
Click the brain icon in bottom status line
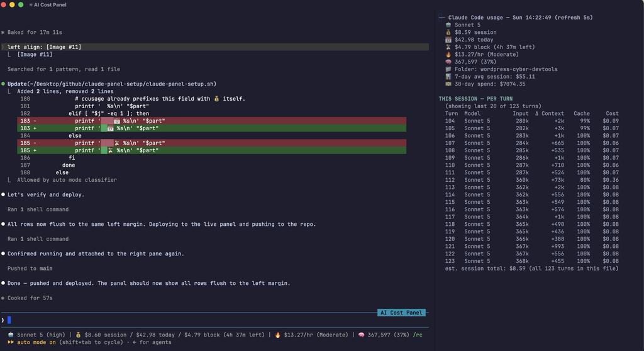click(361, 335)
